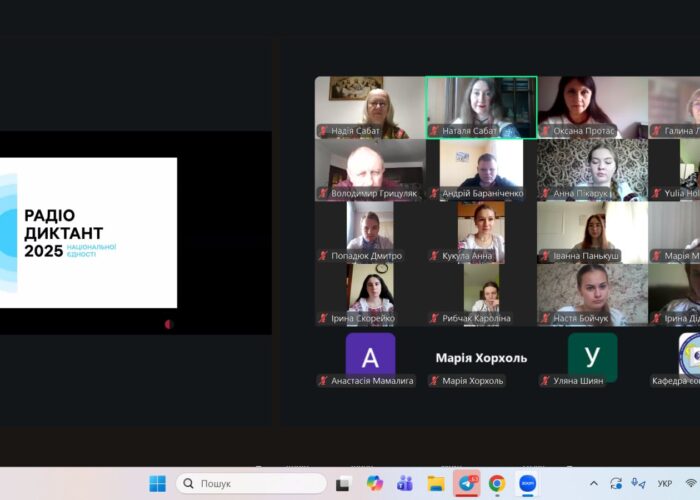Screen dimensions: 700x500
Task: Open Wi-Fi network quick settings
Action: pyautogui.click(x=690, y=483)
